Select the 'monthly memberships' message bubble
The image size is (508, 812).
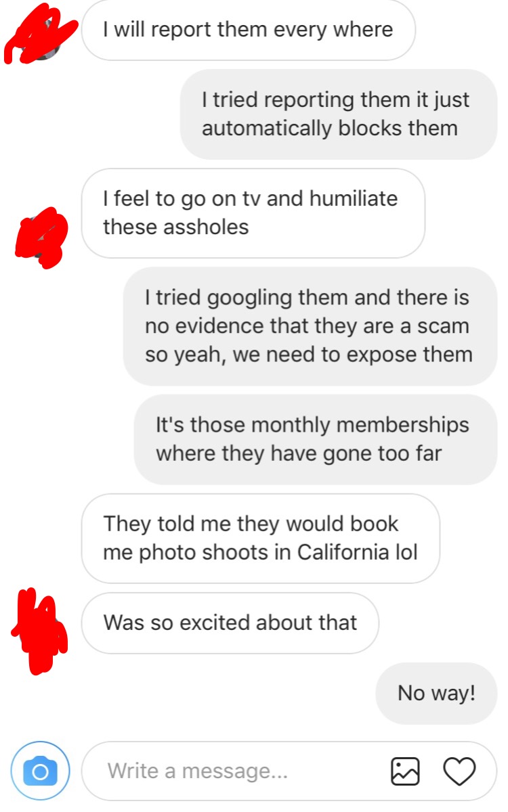(x=316, y=440)
